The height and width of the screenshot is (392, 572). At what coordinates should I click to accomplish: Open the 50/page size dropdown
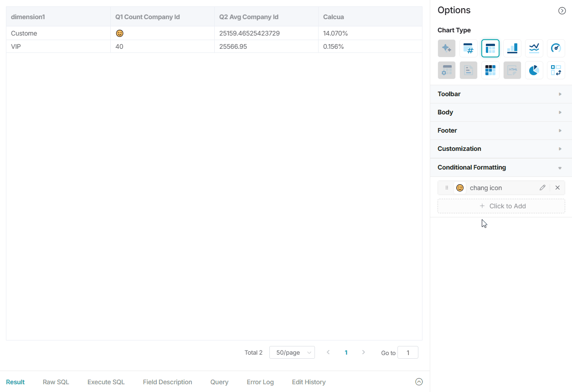(292, 352)
